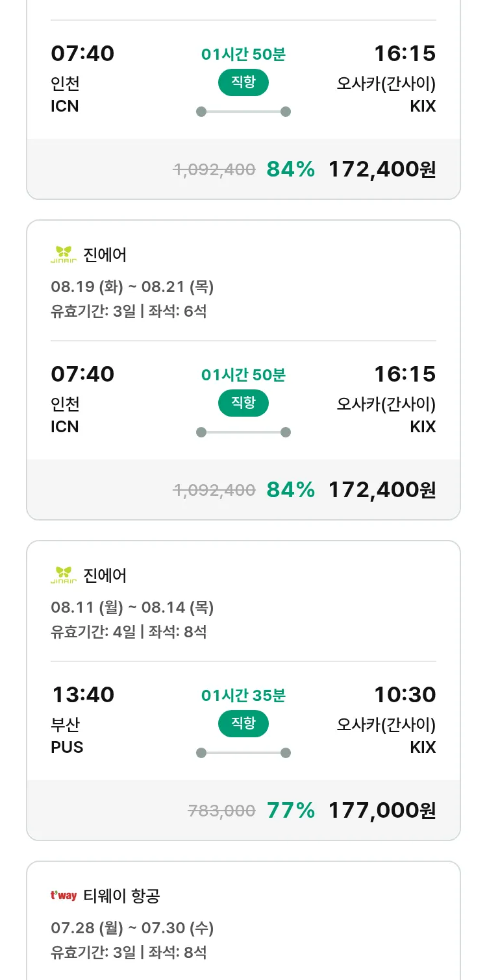Choose the 172,400원 fare on the 08.19 deal
Image resolution: width=487 pixels, height=980 pixels.
(382, 489)
